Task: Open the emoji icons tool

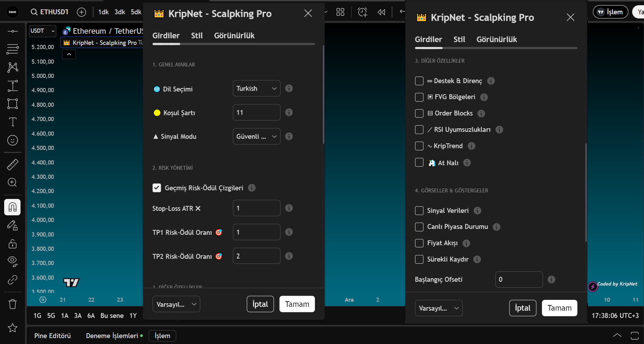Action: [13, 140]
